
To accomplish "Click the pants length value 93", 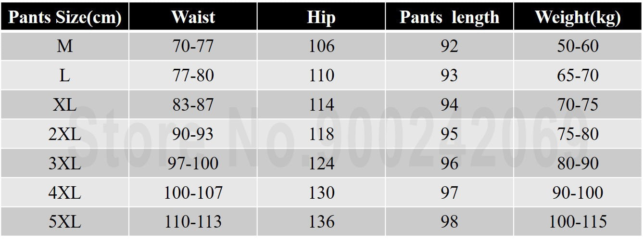I will [449, 76].
